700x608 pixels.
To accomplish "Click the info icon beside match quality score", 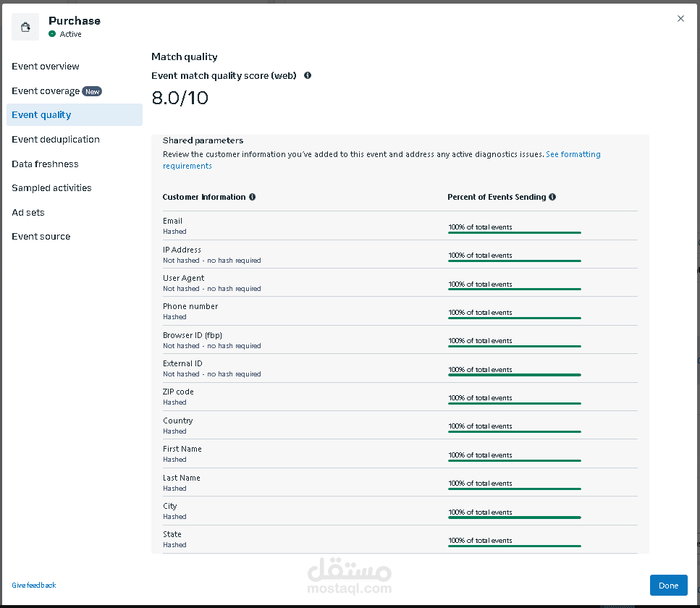I will tap(308, 75).
